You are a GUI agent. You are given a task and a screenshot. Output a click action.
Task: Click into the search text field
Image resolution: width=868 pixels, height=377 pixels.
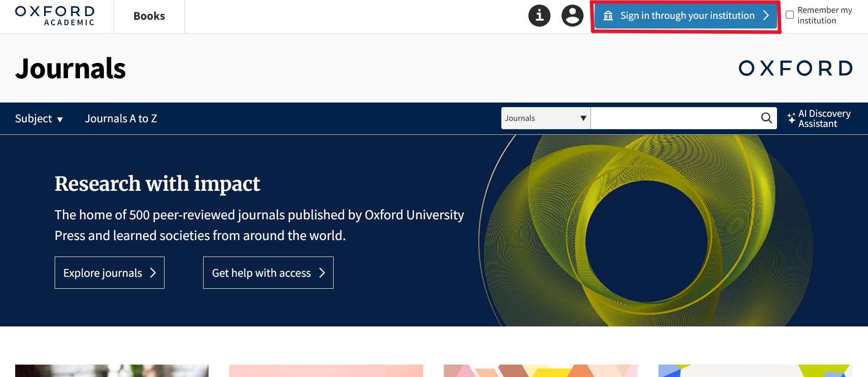(x=674, y=118)
